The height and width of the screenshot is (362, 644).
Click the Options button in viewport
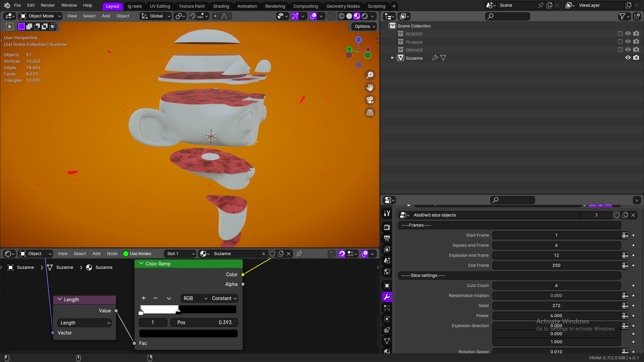click(x=363, y=26)
